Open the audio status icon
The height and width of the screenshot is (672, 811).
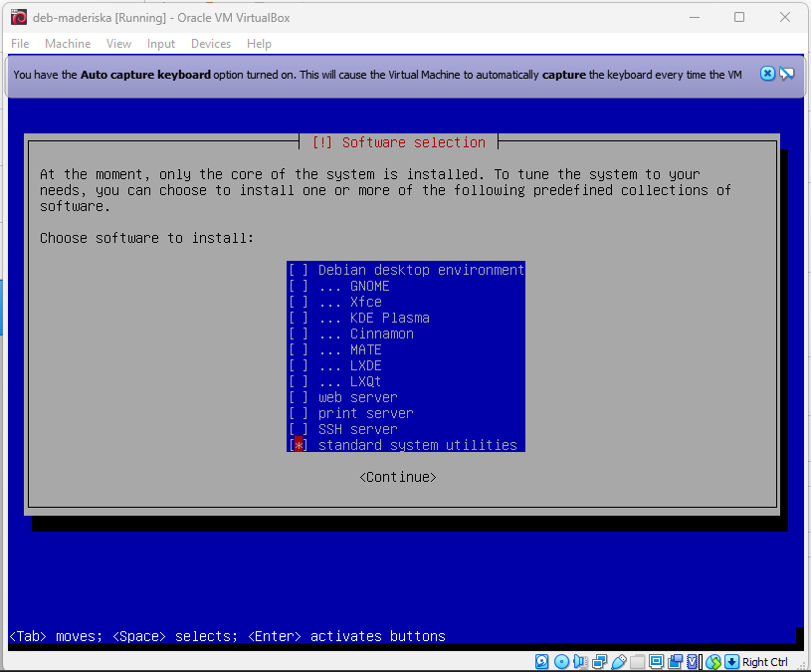click(581, 662)
